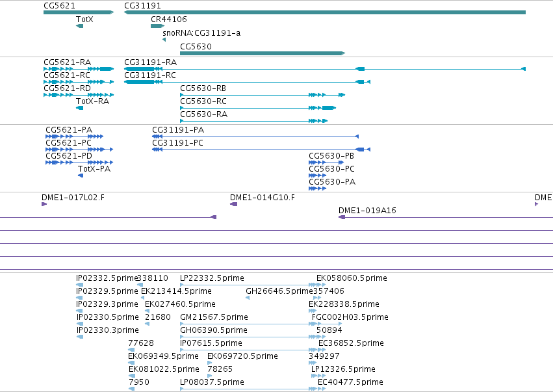Click the CG5630-PC coding feature
This screenshot has height=392, width=553.
317,176
